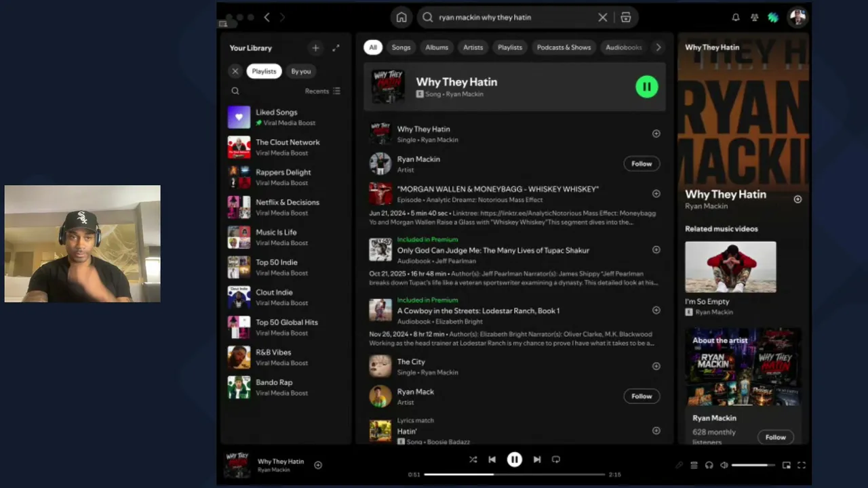Filter search results by Songs
The image size is (868, 488).
[401, 47]
